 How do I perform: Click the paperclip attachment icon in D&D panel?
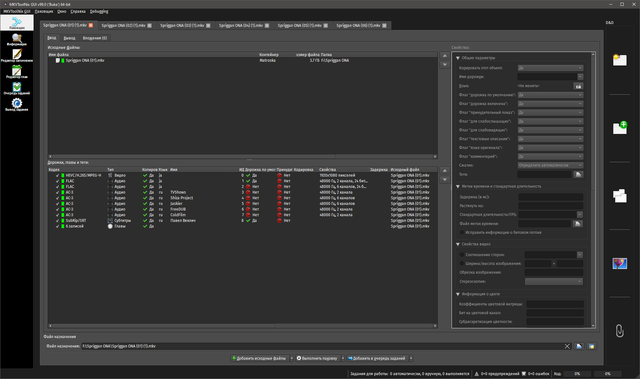[x=620, y=330]
